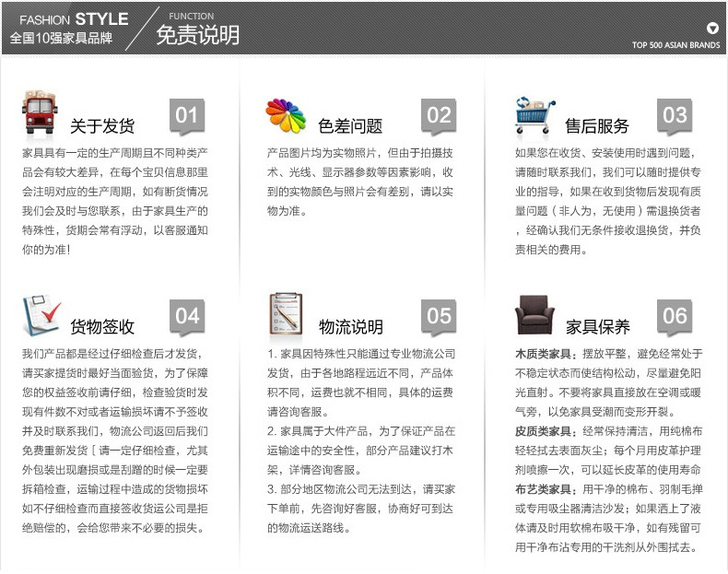Click the line starting 产品图片均为实物照片
The height and width of the screenshot is (574, 728).
(359, 153)
